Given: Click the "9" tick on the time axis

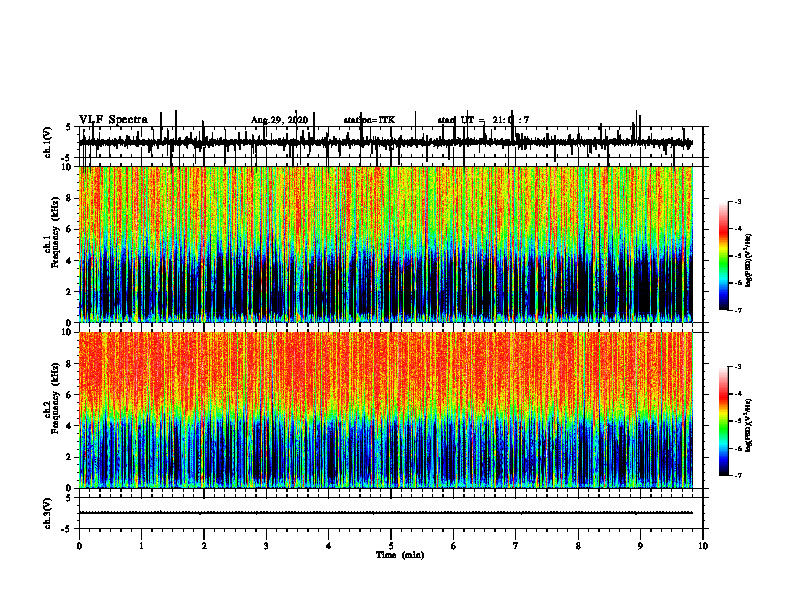Looking at the screenshot, I should [640, 546].
